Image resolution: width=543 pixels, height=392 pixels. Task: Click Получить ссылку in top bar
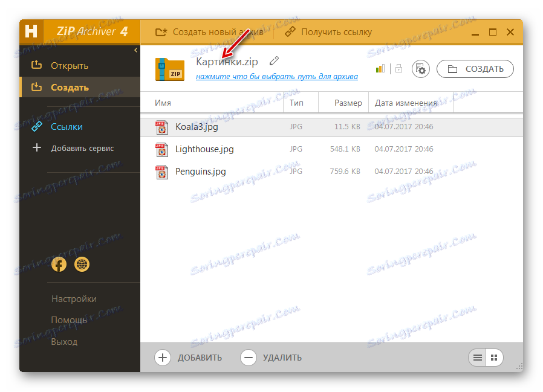pyautogui.click(x=328, y=32)
